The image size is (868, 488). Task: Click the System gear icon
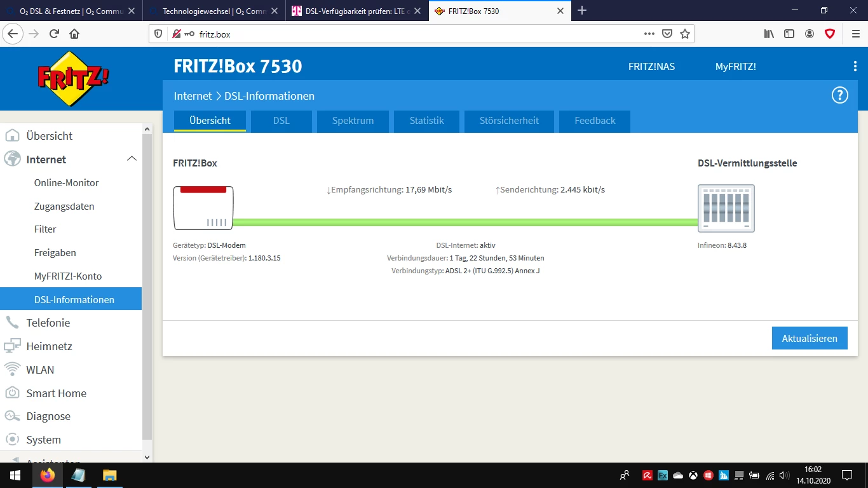(x=12, y=440)
